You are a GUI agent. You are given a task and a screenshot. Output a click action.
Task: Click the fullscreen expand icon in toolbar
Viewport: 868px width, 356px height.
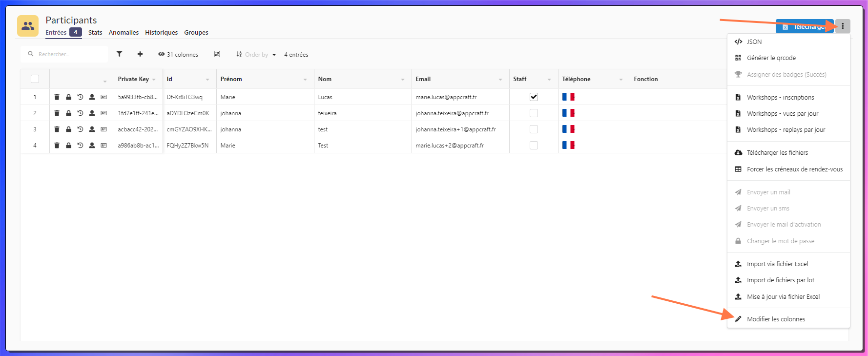(x=217, y=54)
